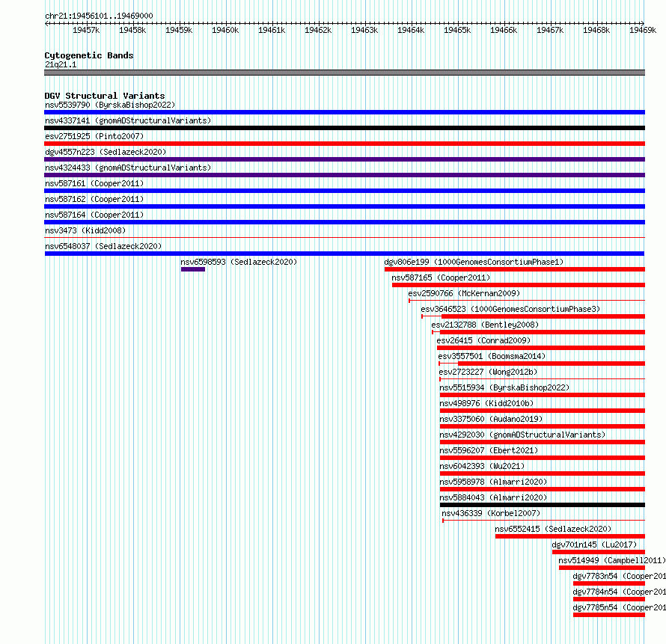This screenshot has height=644, width=666.
Task: Click esv2723227 (Wong2012b) label
Action: click(488, 372)
